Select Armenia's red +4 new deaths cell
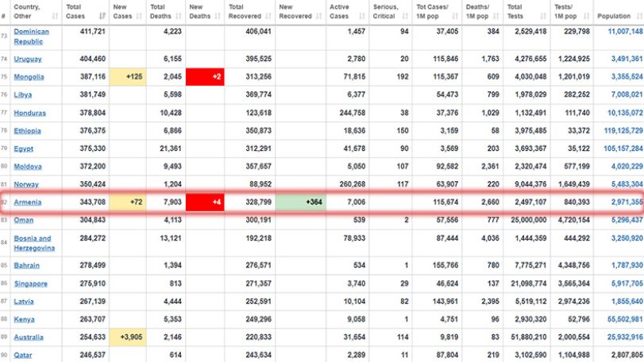644x362 pixels. pyautogui.click(x=205, y=202)
